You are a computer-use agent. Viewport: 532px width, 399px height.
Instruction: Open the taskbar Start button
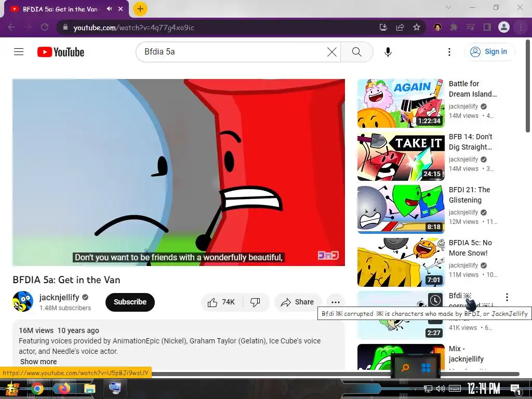coord(11,389)
